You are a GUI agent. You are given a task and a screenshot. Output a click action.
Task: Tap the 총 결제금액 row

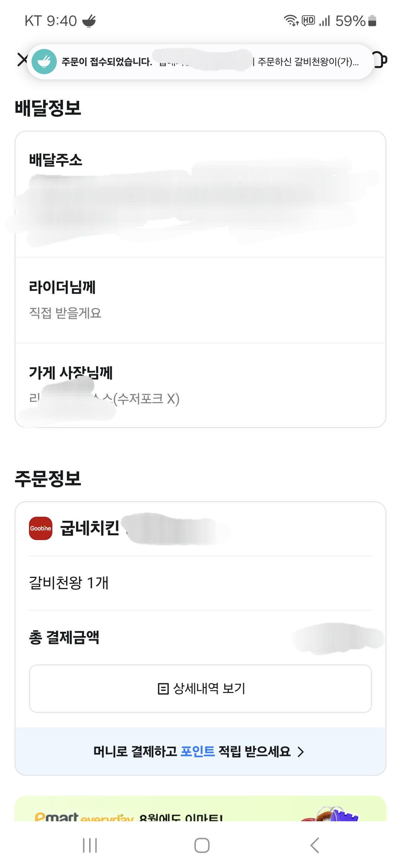(x=200, y=638)
